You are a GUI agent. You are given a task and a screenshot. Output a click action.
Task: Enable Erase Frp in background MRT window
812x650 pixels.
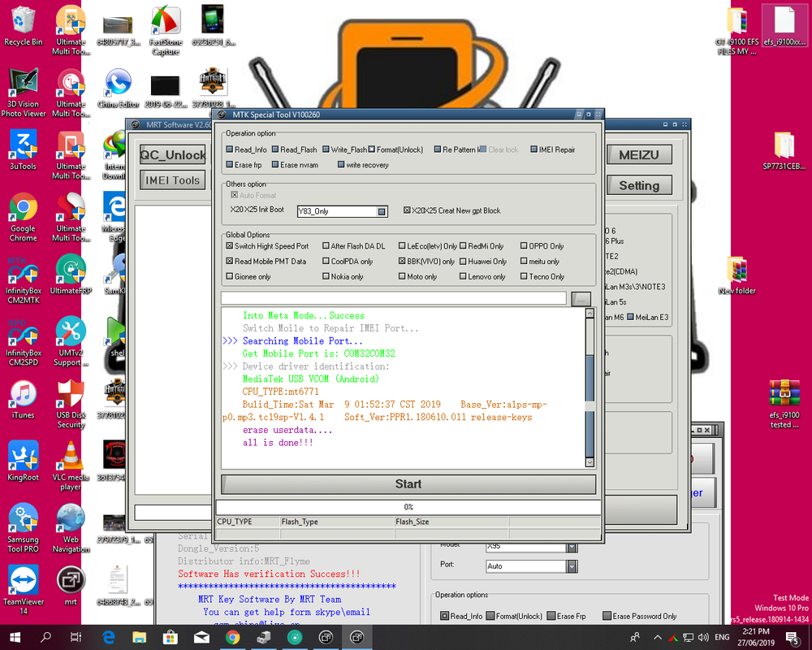[551, 616]
